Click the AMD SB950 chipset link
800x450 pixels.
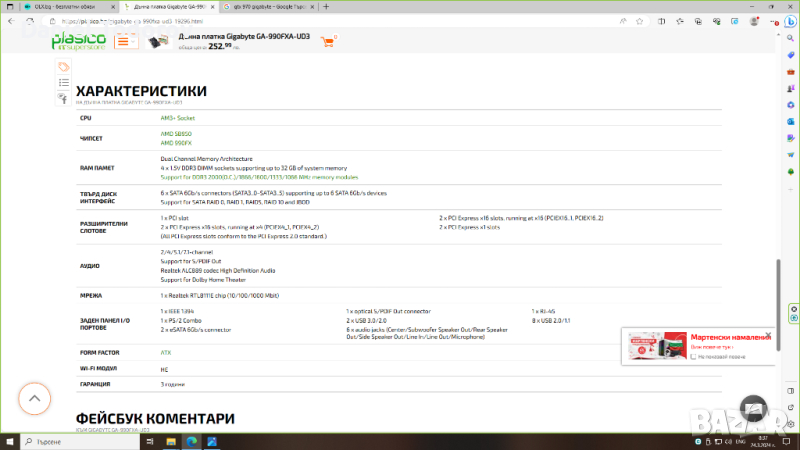174,133
